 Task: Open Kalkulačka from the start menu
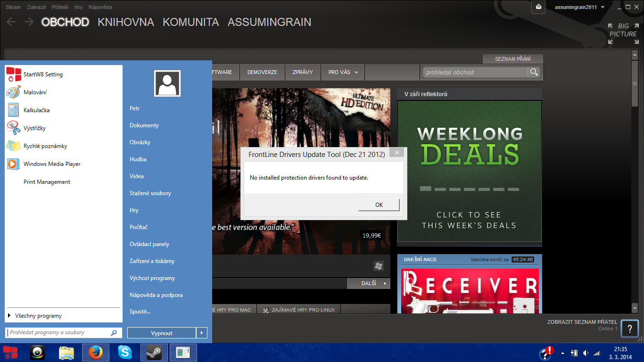pyautogui.click(x=36, y=110)
